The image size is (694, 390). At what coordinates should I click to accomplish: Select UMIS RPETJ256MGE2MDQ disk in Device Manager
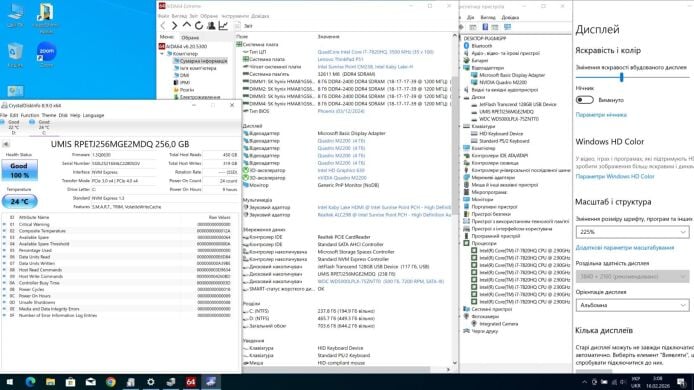click(506, 112)
